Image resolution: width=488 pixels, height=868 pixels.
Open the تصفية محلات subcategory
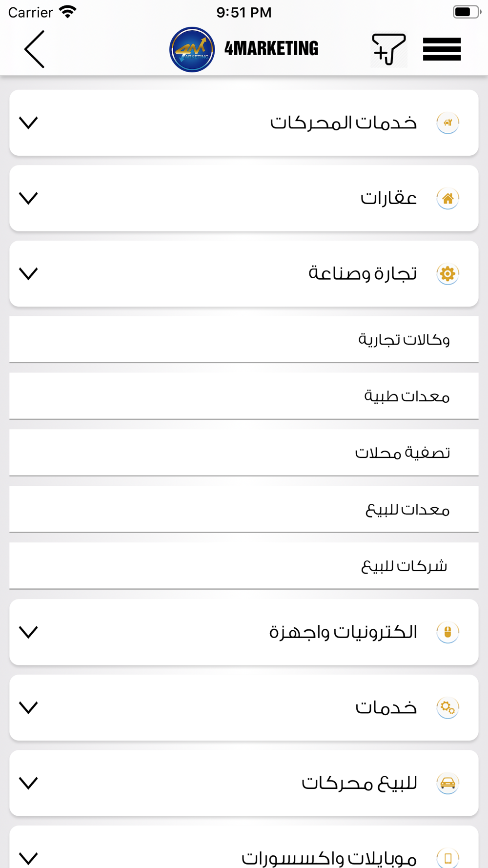244,453
